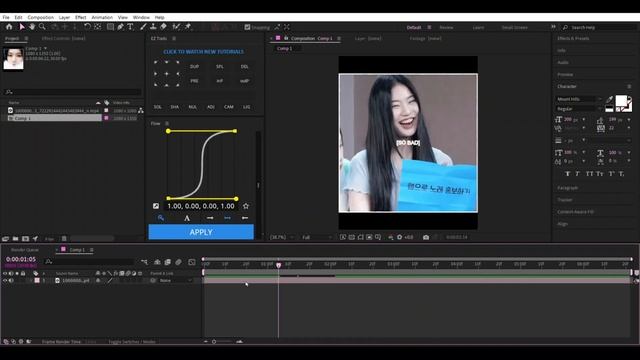Select the Eraser tool
Viewport: 640px width, 360px height.
pos(163,27)
